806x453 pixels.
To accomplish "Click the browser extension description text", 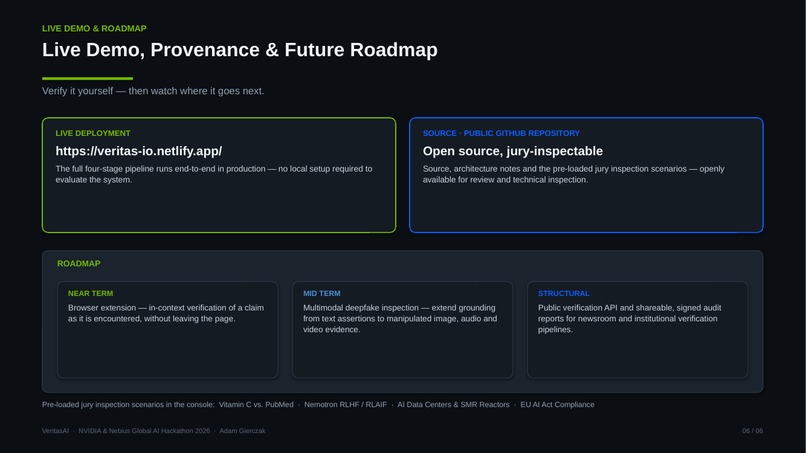I will [x=166, y=313].
